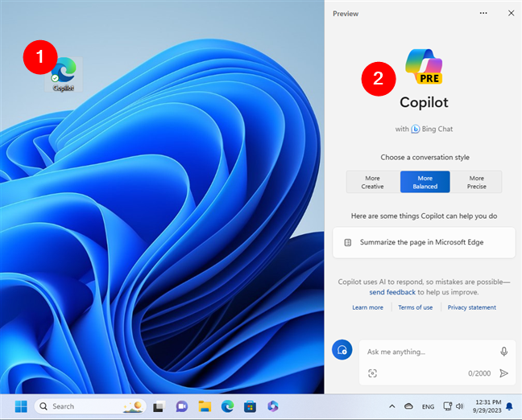Open the Terms of use link
The height and width of the screenshot is (420, 522).
pyautogui.click(x=415, y=307)
